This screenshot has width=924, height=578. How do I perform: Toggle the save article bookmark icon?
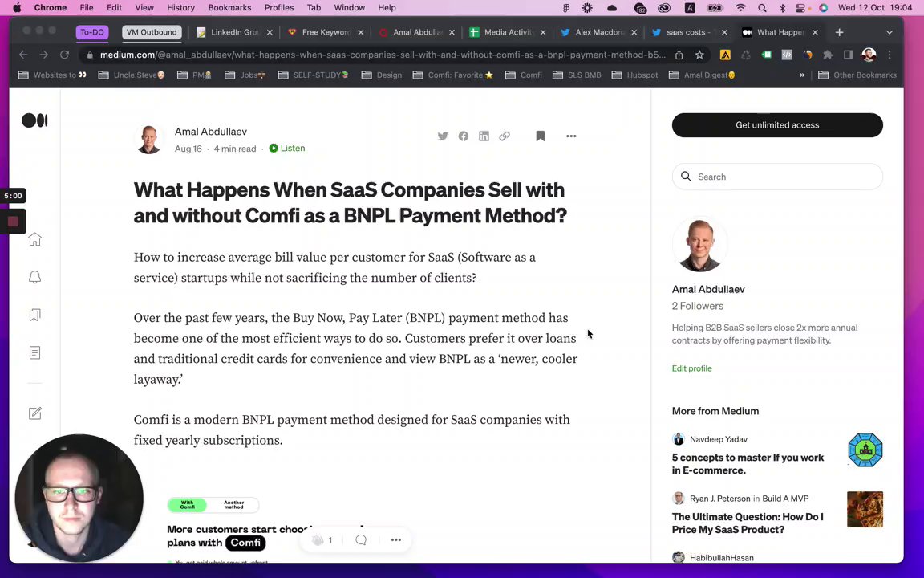[541, 136]
